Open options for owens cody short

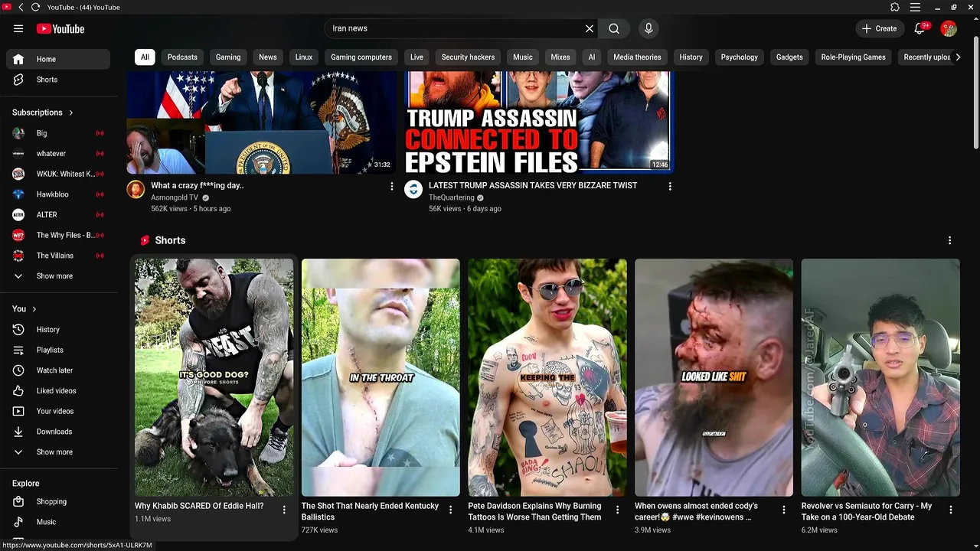[784, 510]
